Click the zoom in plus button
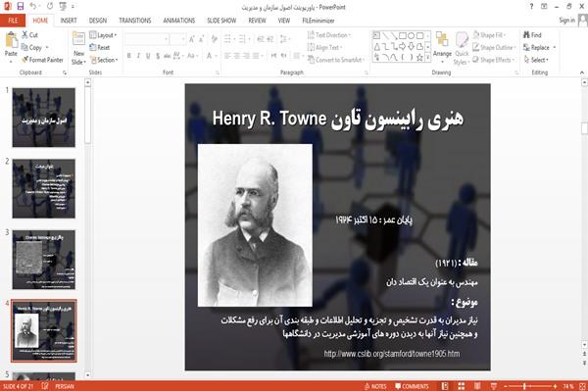Viewport: 588px width, 391px height. pyautogui.click(x=555, y=386)
